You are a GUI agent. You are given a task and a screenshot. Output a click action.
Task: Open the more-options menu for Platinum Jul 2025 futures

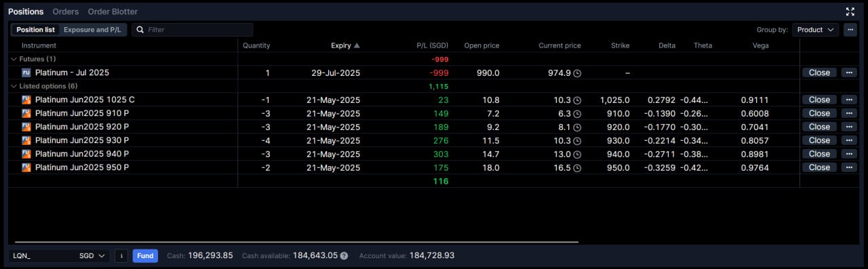pos(849,73)
